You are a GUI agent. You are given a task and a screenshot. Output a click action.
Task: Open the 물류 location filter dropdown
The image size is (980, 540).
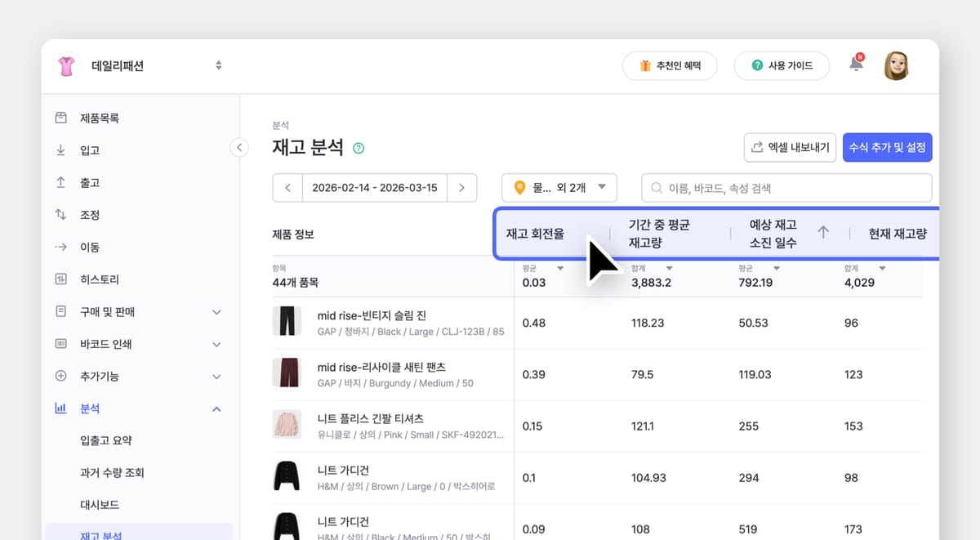[559, 187]
